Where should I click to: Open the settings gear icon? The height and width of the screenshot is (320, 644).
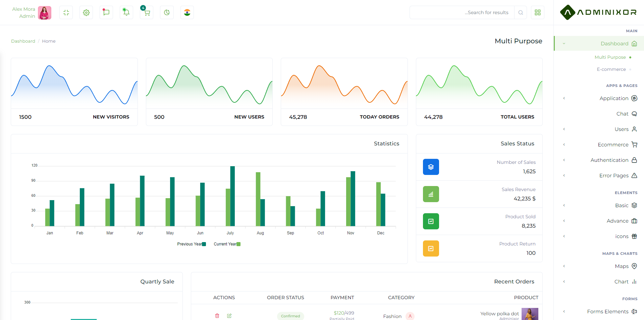86,12
